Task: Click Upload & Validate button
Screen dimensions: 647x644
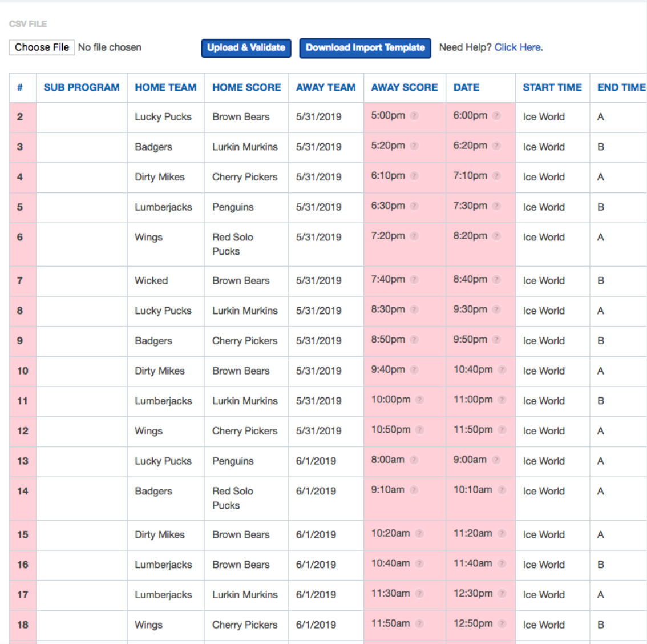Action: 246,48
